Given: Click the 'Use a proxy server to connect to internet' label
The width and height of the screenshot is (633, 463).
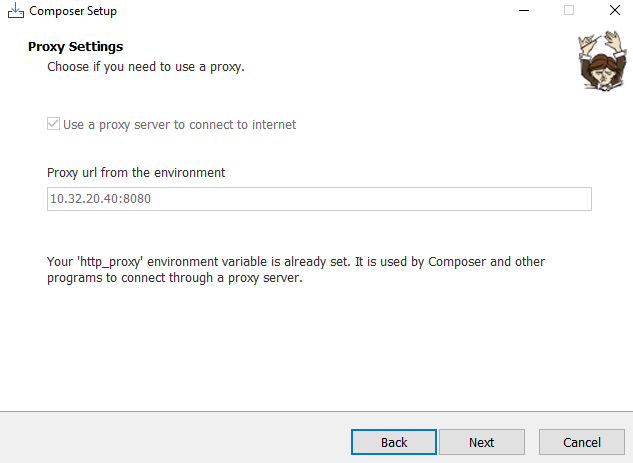Looking at the screenshot, I should click(179, 125).
